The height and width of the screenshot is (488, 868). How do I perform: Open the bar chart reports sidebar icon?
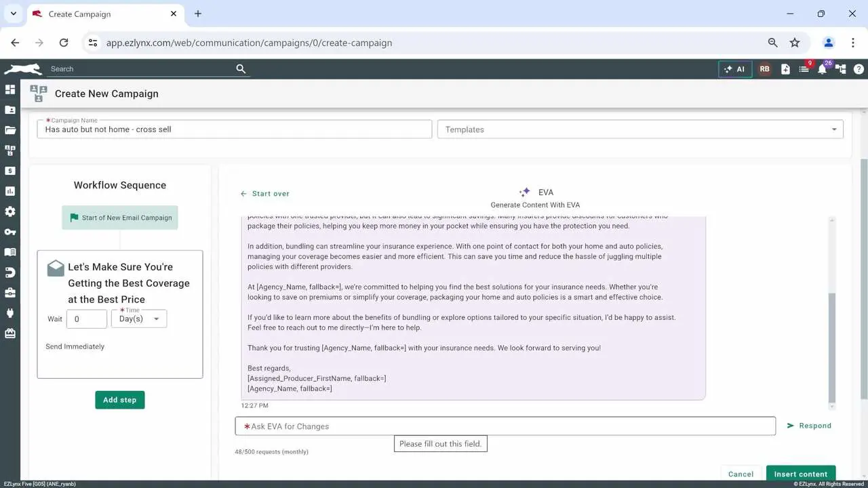point(10,191)
